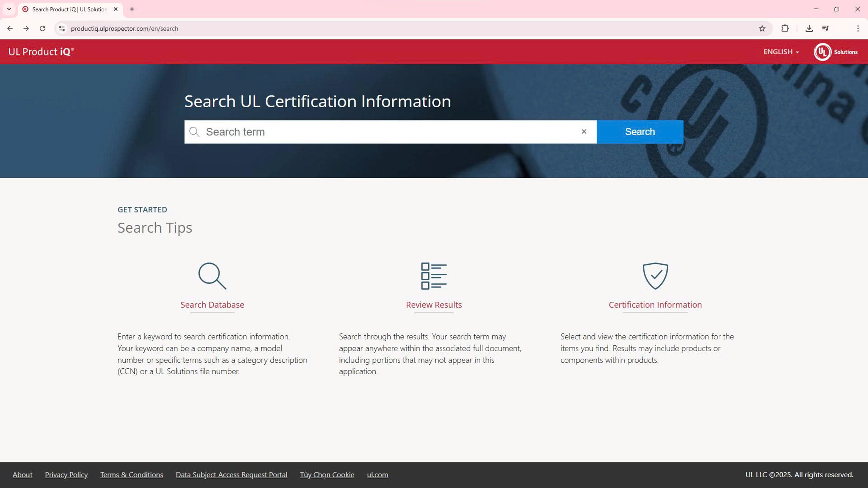Reload the page with refresh icon

coord(42,29)
